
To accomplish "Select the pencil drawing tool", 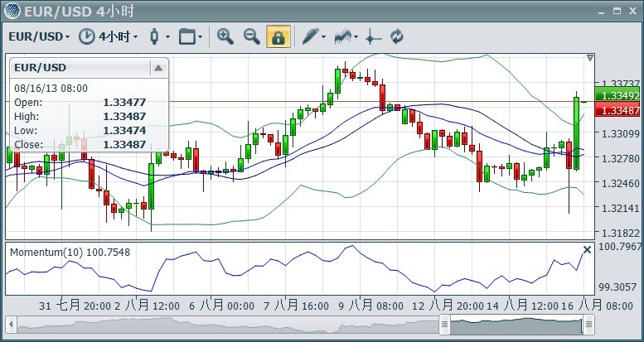I will [x=311, y=36].
